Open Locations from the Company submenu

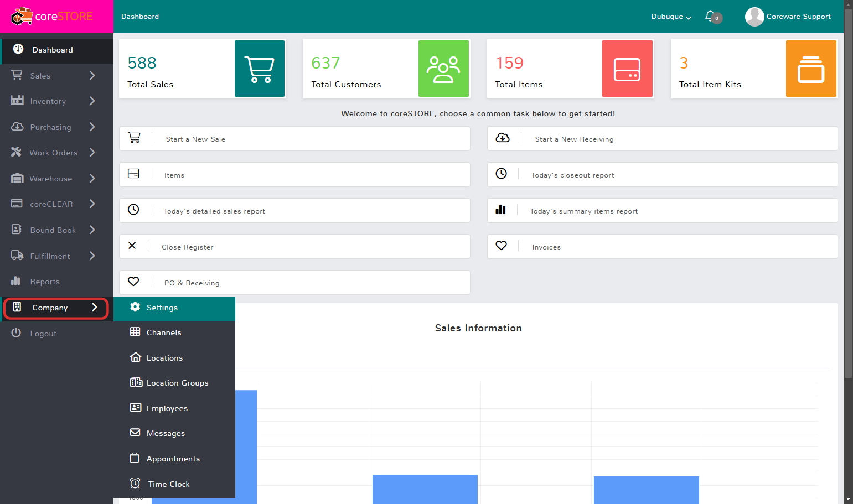point(174,358)
